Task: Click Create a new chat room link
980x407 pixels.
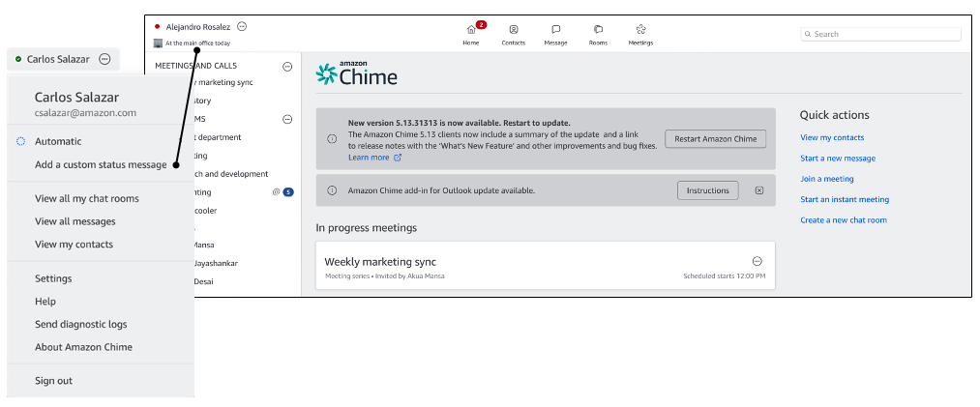Action: (x=844, y=220)
